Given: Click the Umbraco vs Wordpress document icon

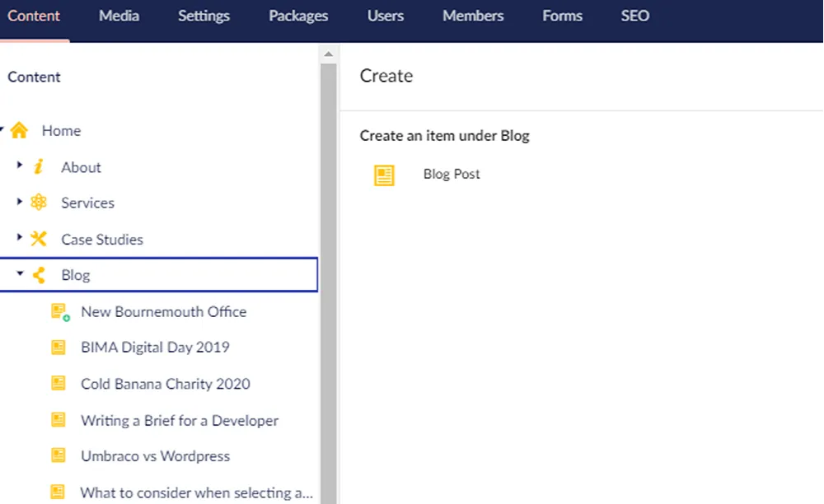Looking at the screenshot, I should (58, 455).
